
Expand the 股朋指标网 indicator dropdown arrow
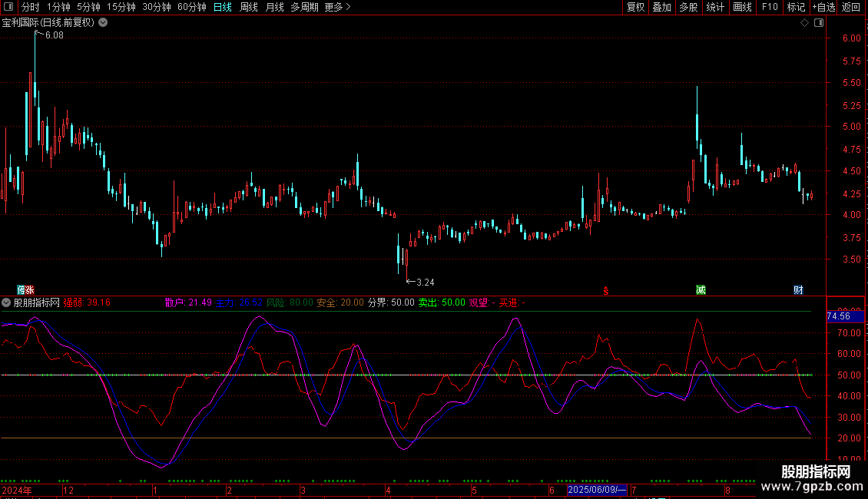(x=6, y=302)
